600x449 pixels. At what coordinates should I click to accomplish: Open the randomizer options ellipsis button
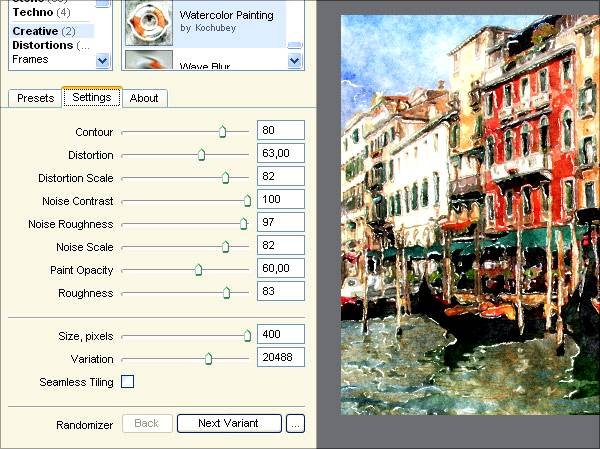[x=294, y=423]
